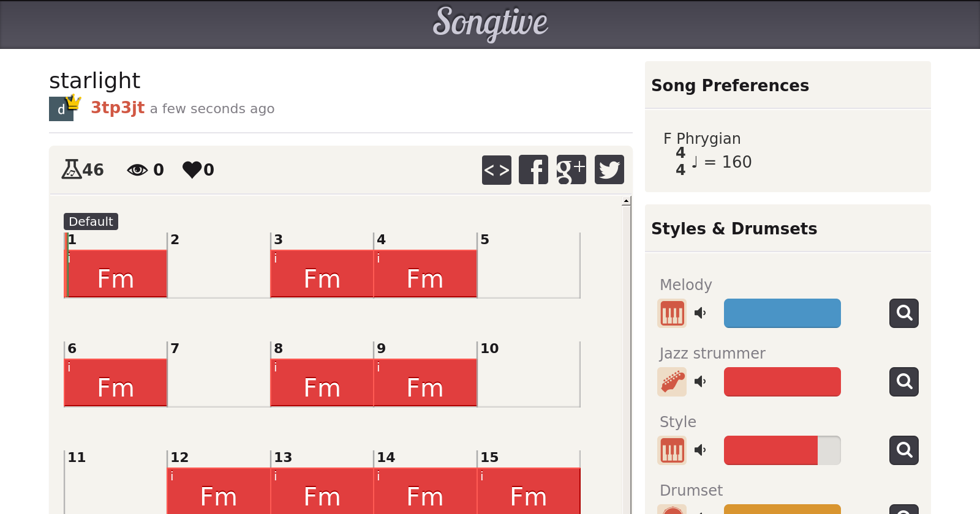Open the Style search button
Image resolution: width=980 pixels, height=514 pixels.
pyautogui.click(x=904, y=450)
